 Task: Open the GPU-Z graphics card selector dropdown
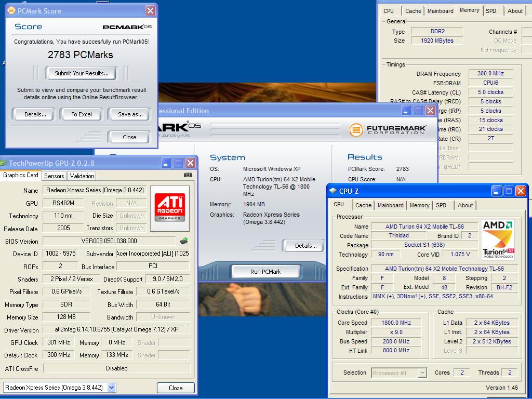click(x=112, y=387)
